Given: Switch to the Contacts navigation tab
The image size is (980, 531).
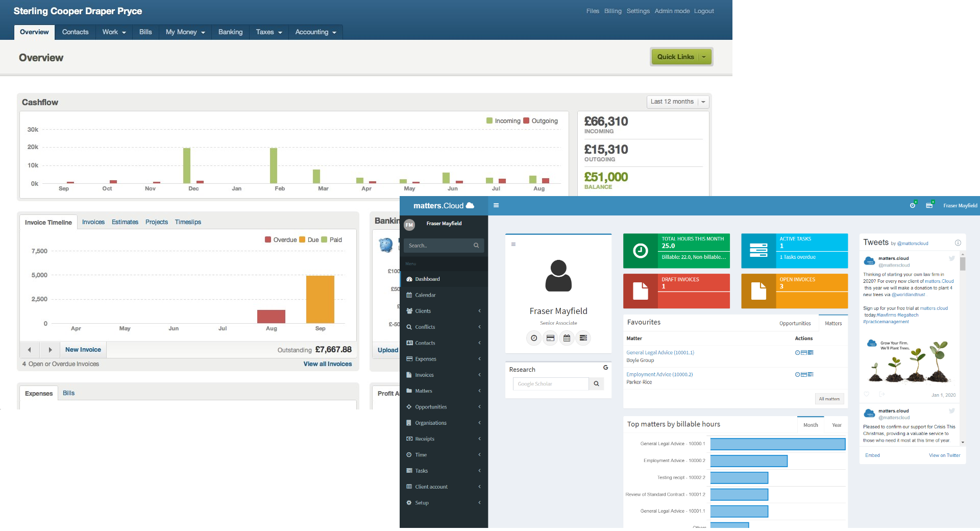Looking at the screenshot, I should [x=75, y=32].
